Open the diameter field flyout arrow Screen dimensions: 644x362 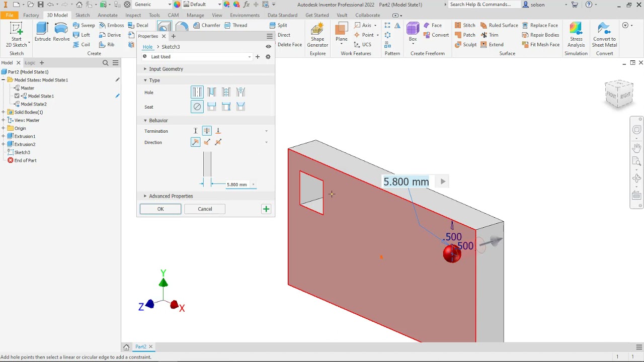click(x=253, y=185)
